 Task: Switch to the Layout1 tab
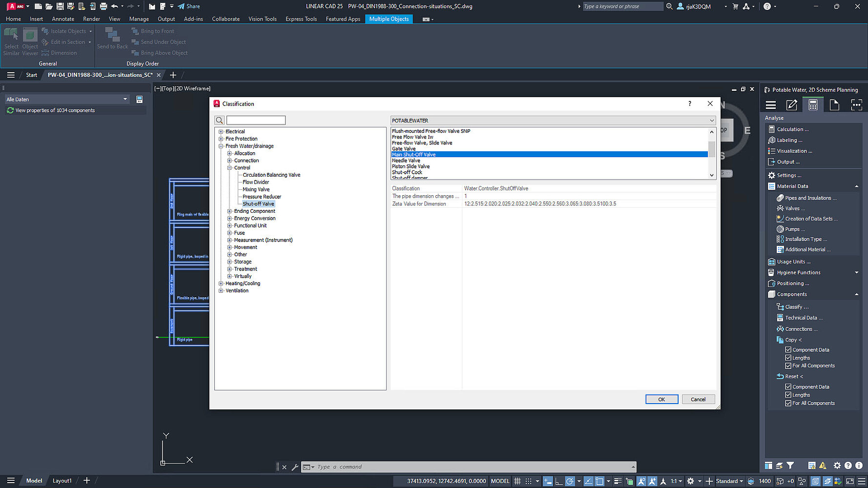[62, 481]
